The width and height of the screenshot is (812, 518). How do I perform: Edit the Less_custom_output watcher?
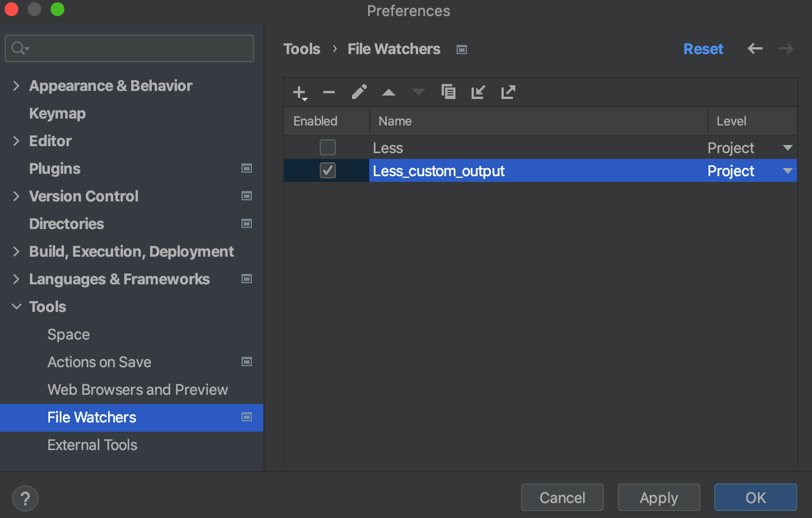(359, 92)
